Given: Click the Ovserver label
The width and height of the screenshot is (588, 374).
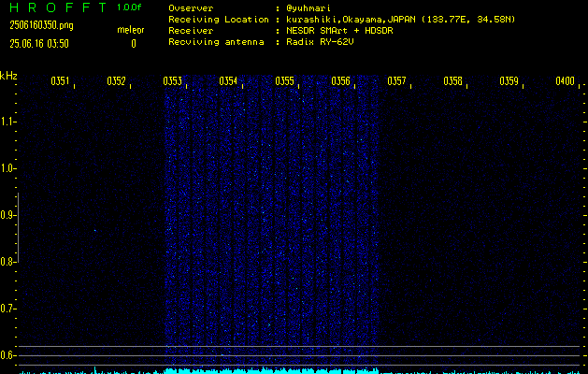Looking at the screenshot, I should (191, 8).
